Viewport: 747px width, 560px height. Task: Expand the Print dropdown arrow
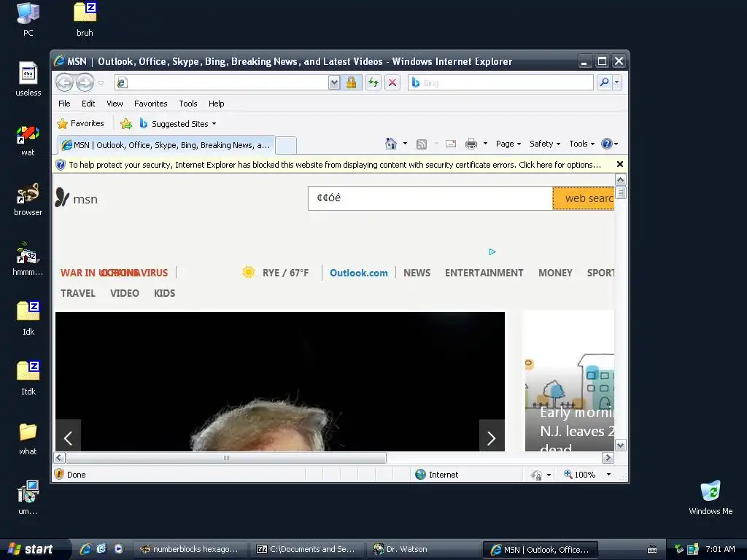485,144
